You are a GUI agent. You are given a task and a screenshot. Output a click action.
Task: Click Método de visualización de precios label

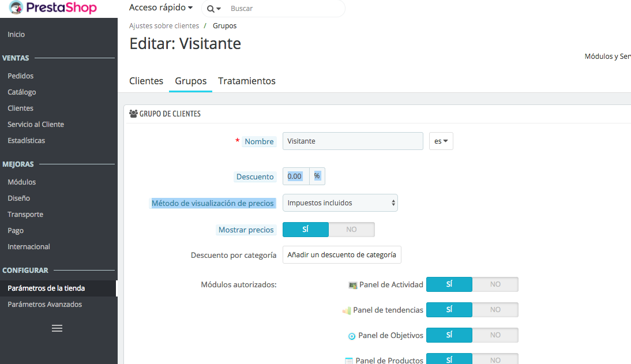(x=212, y=203)
